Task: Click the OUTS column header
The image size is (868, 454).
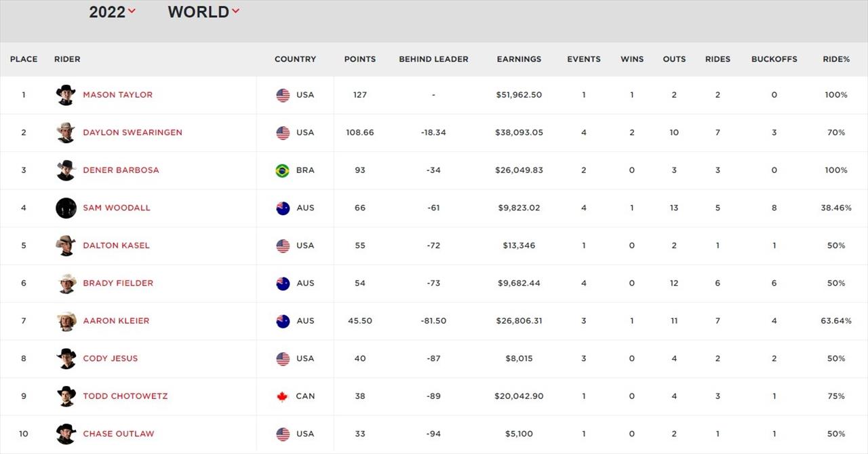Action: [674, 59]
